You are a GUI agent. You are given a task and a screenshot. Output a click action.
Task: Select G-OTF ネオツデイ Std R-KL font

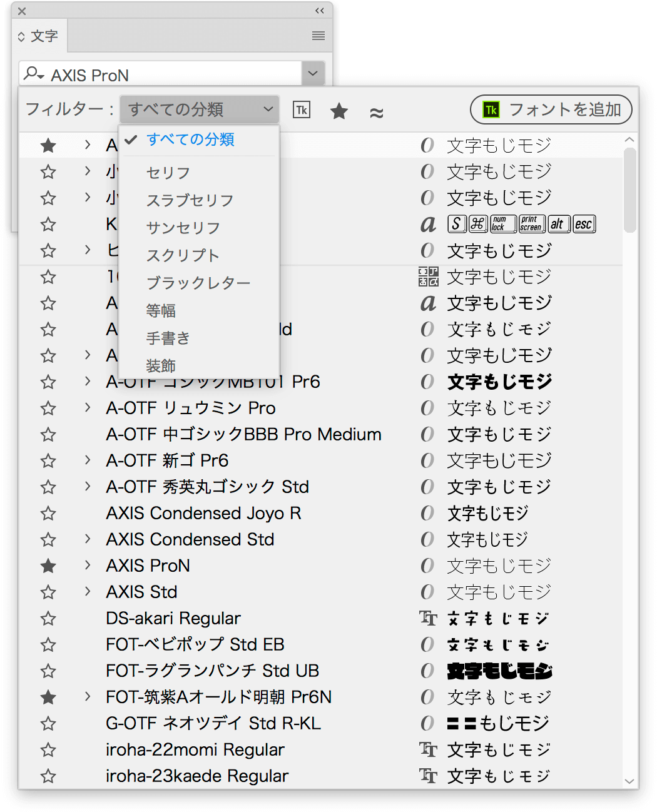213,723
